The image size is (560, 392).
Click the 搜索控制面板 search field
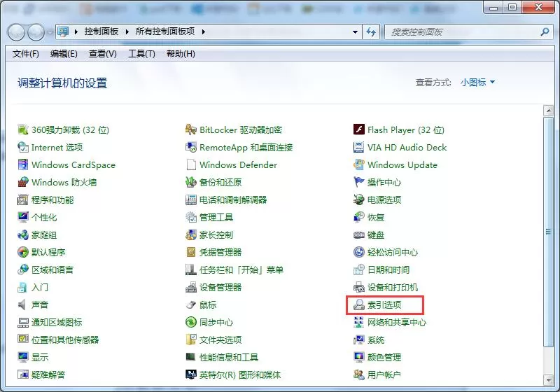point(464,32)
